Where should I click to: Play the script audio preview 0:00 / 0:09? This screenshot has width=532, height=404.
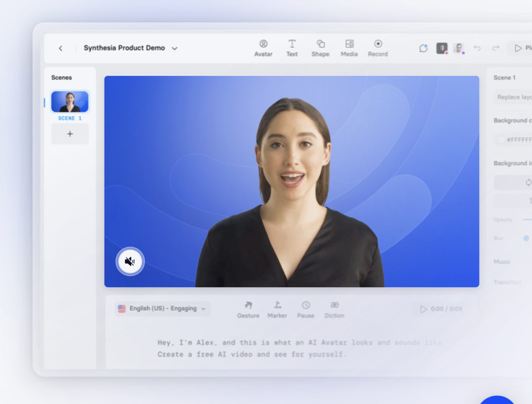point(423,309)
